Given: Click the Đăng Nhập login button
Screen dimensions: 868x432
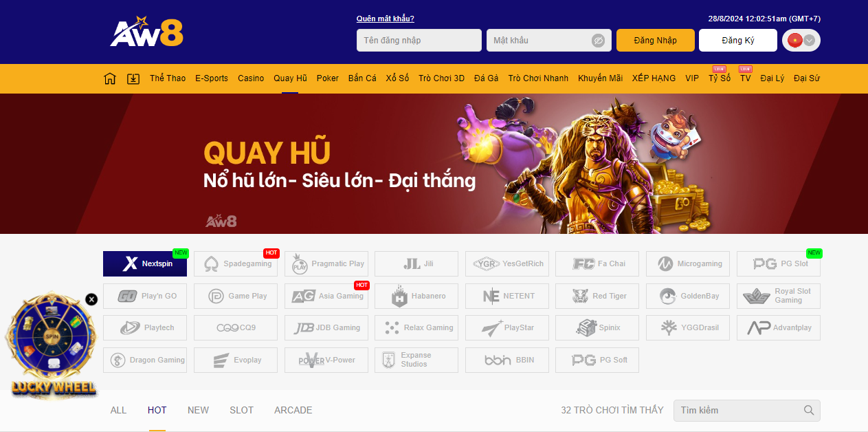Looking at the screenshot, I should [656, 41].
